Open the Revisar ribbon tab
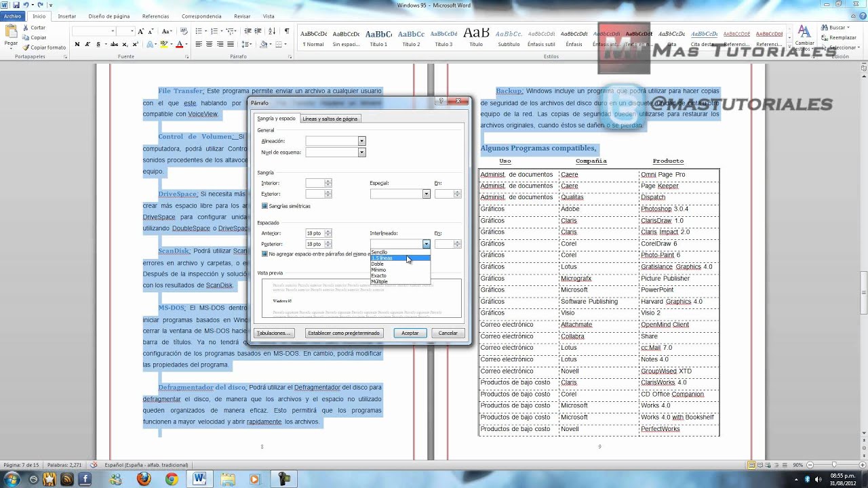The width and height of the screenshot is (868, 488). pyautogui.click(x=242, y=16)
